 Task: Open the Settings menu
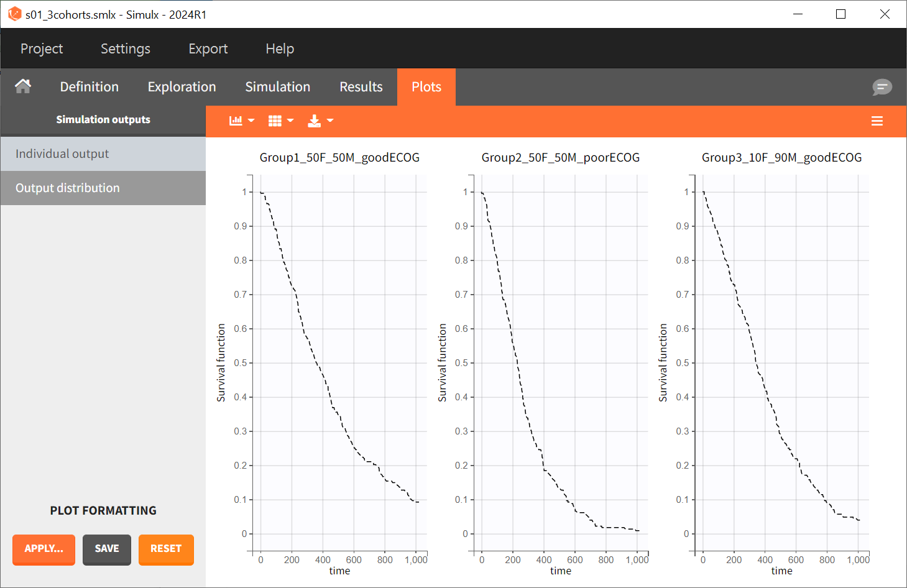click(x=126, y=48)
